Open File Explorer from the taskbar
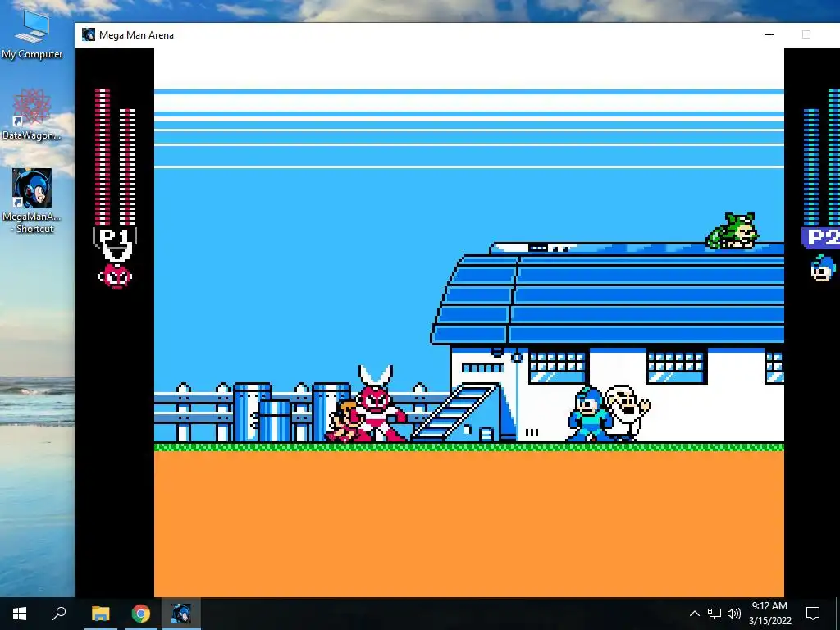Screen dimensions: 840x630 (x=100, y=614)
